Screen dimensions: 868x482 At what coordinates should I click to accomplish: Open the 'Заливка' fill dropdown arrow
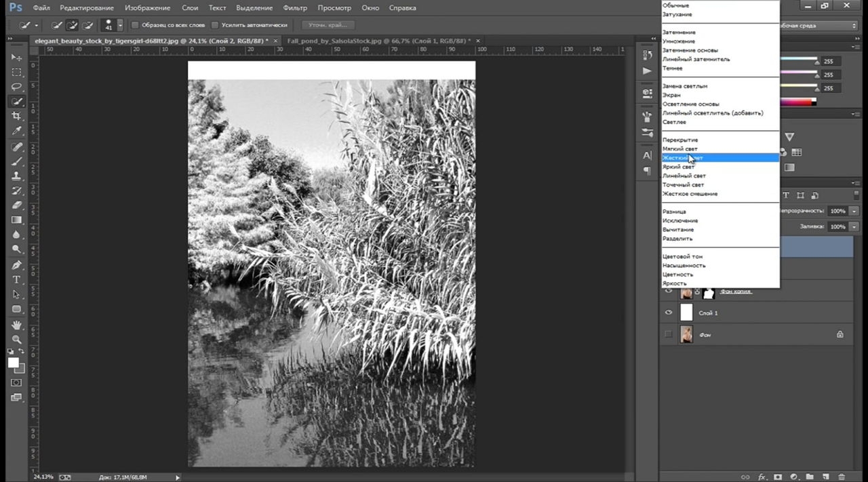(x=854, y=226)
